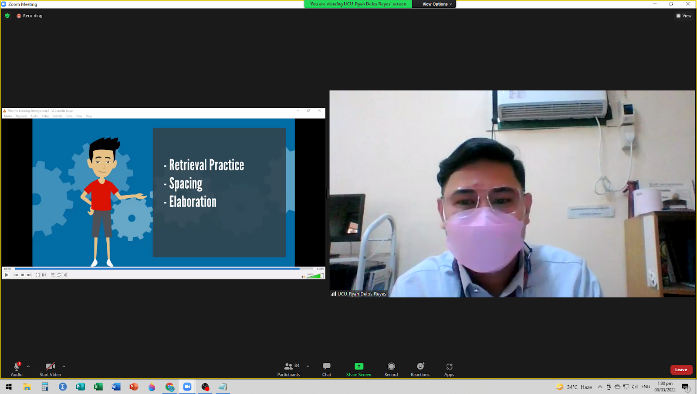
Task: Click the red Leave button
Action: point(681,370)
